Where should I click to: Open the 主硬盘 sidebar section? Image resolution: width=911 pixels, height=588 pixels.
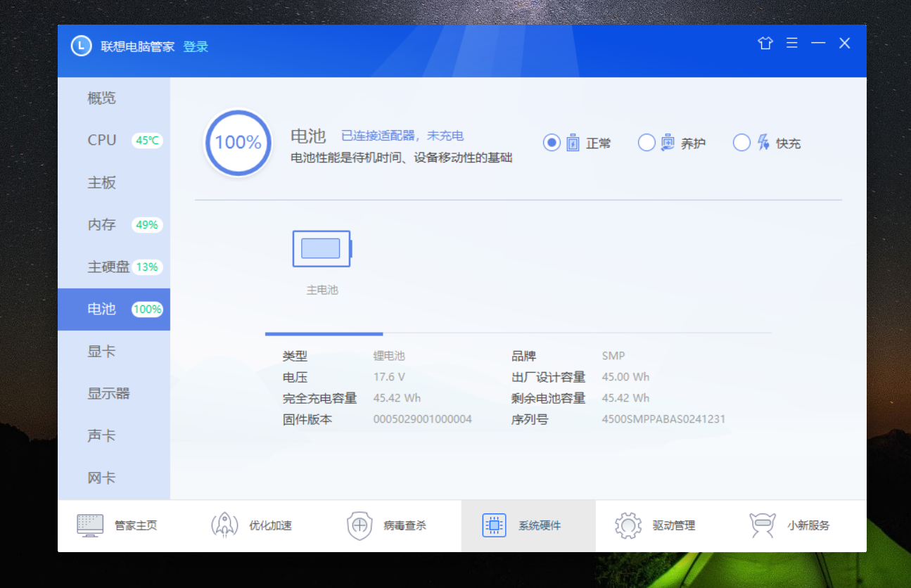pos(108,267)
